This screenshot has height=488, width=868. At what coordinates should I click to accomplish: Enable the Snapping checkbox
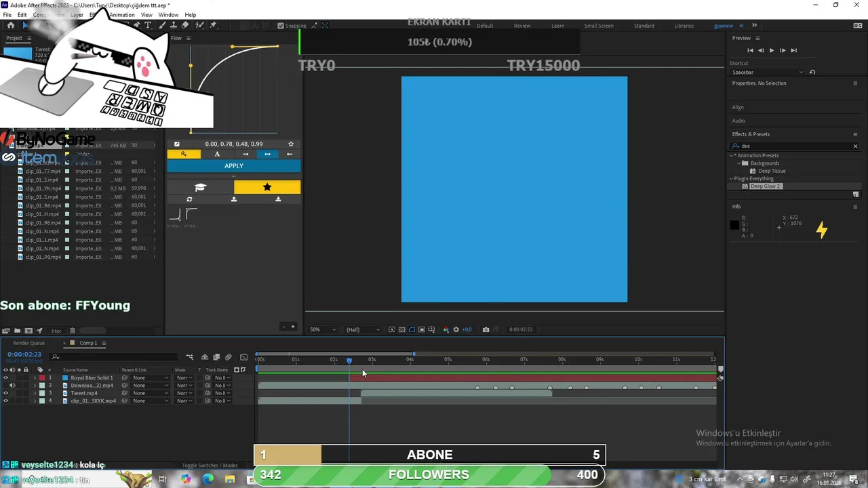(x=281, y=26)
